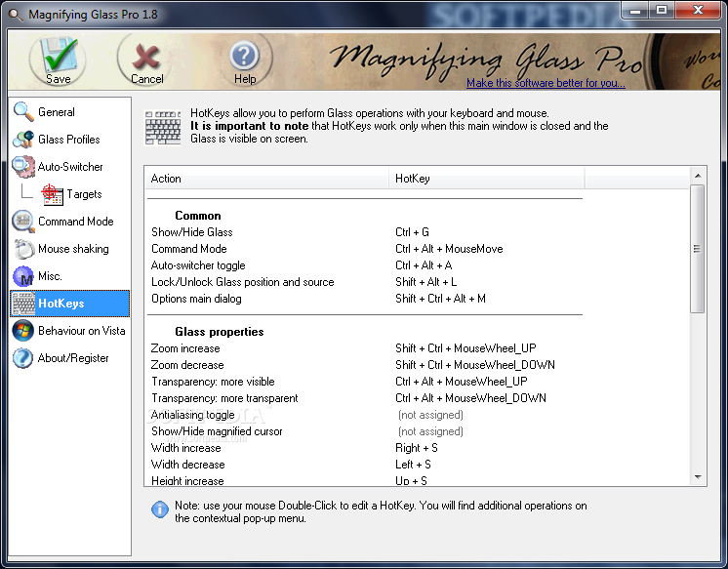Image resolution: width=728 pixels, height=569 pixels.
Task: Click the Action column header
Action: tap(268, 179)
